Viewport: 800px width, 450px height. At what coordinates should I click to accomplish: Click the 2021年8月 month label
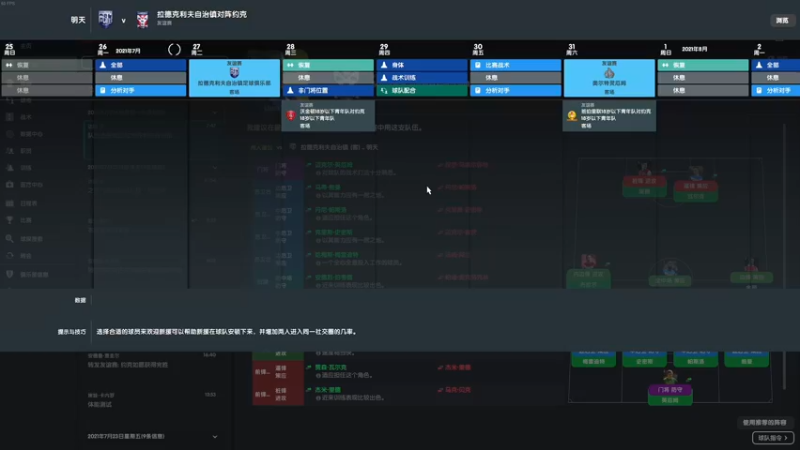pos(694,49)
